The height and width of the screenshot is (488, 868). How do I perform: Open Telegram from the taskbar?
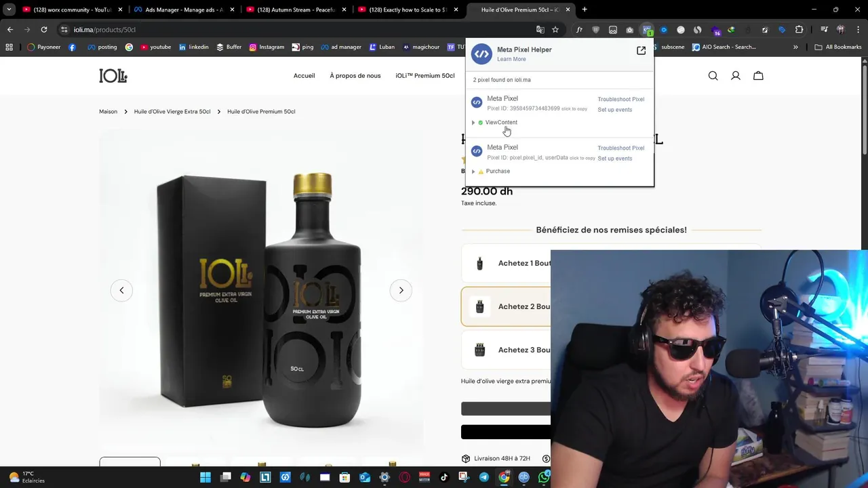(x=484, y=477)
